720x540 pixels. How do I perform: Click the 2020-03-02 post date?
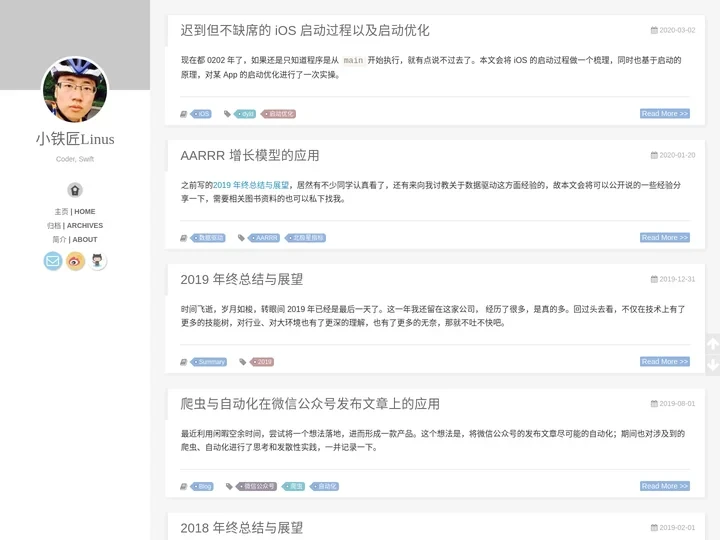coord(673,30)
